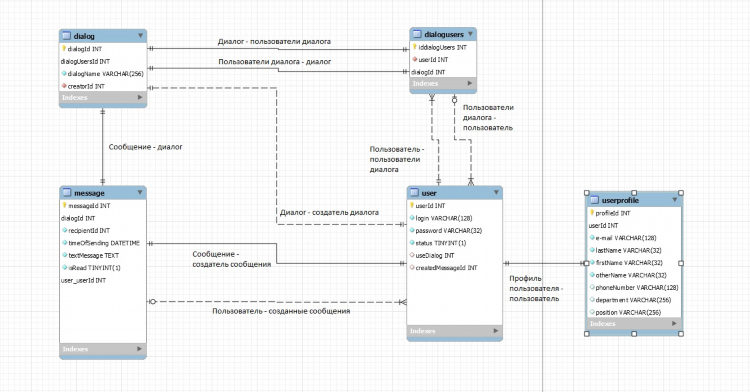Click the message table icon
Screen dimensions: 750x392
(x=66, y=193)
